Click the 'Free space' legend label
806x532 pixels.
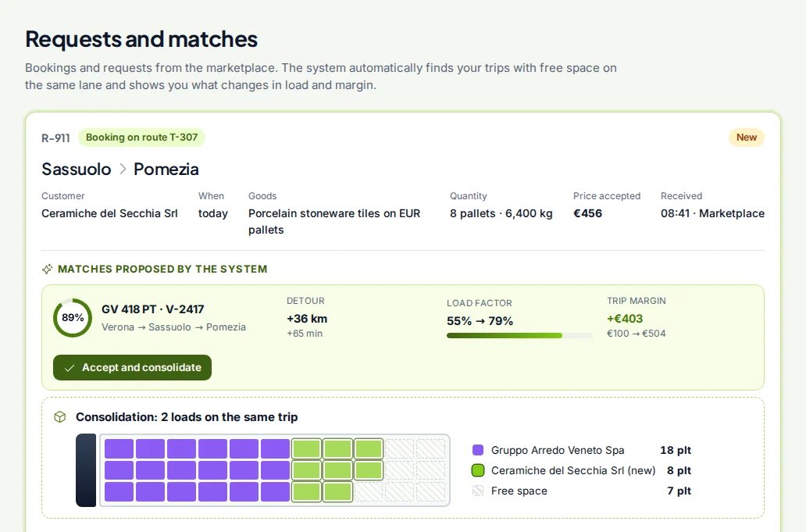tap(519, 491)
